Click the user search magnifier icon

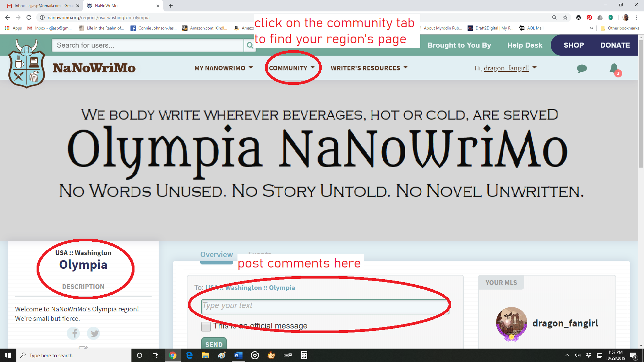pyautogui.click(x=250, y=45)
